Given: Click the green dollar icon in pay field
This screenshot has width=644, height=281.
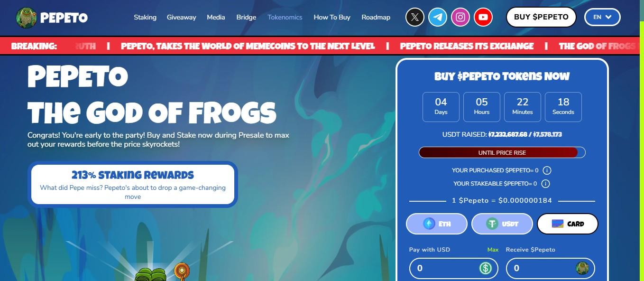Looking at the screenshot, I should pyautogui.click(x=486, y=268).
